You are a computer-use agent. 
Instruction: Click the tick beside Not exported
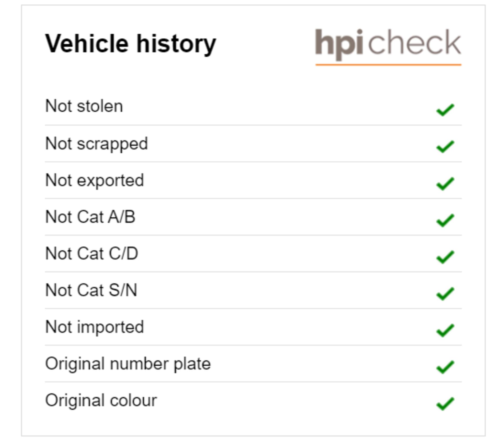445,183
